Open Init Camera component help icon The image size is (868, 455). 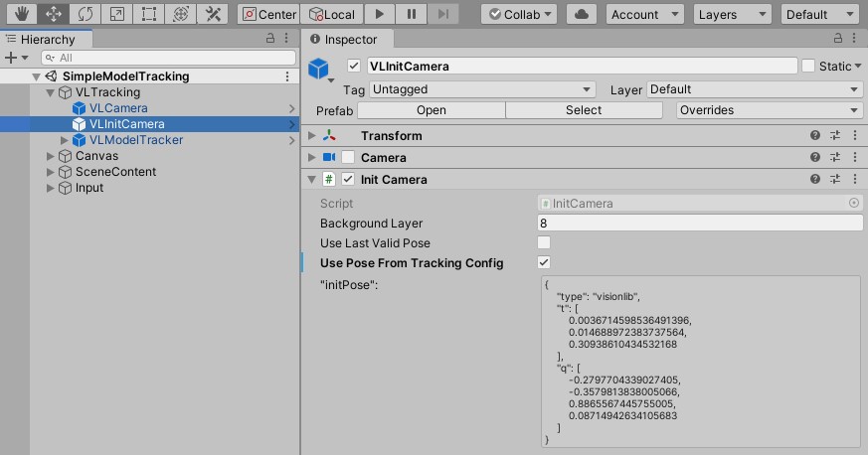point(815,180)
